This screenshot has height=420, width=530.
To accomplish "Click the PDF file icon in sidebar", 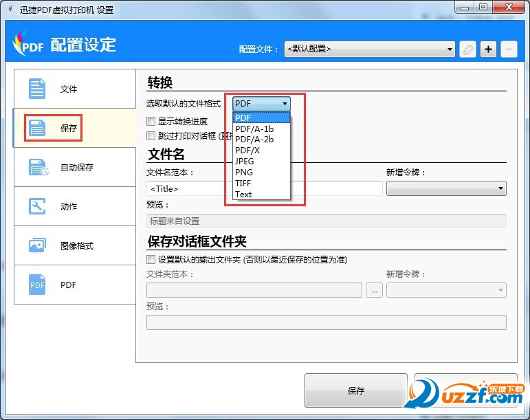I will pyautogui.click(x=37, y=285).
